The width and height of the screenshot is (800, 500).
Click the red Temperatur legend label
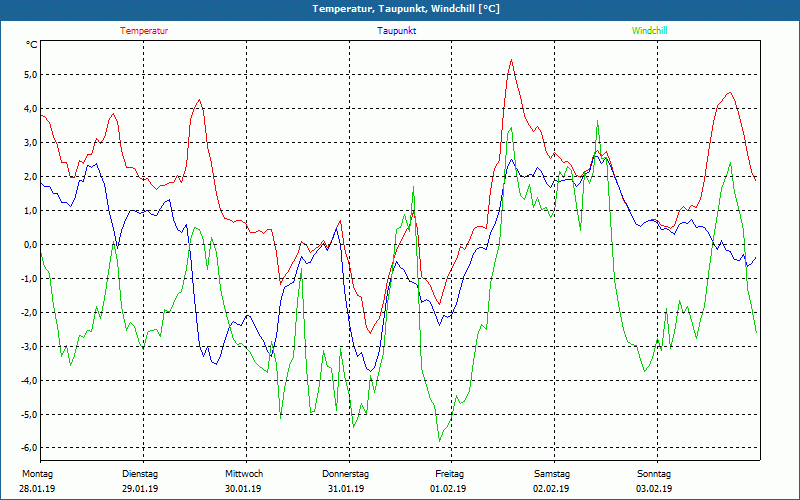coord(144,31)
